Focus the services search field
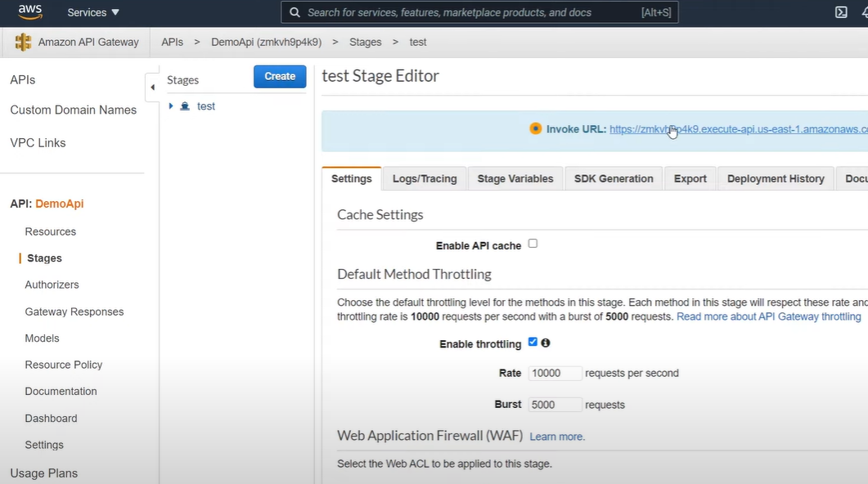 (x=479, y=12)
